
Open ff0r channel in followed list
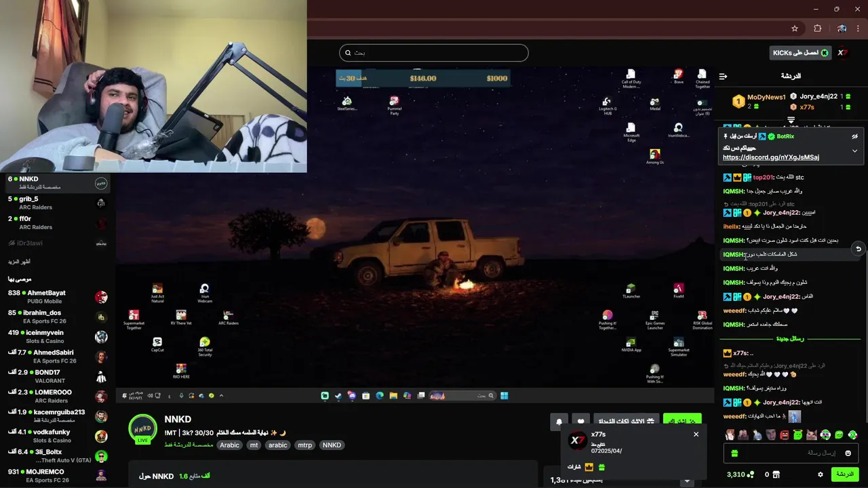click(x=57, y=222)
